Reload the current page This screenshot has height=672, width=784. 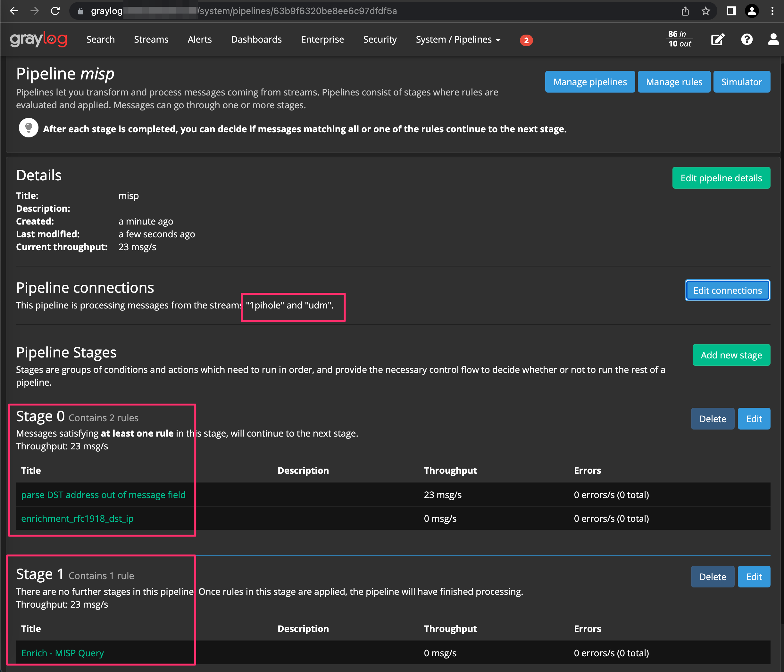tap(55, 11)
